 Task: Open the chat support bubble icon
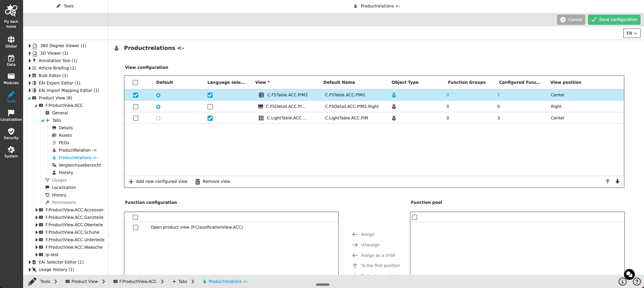[x=629, y=274]
